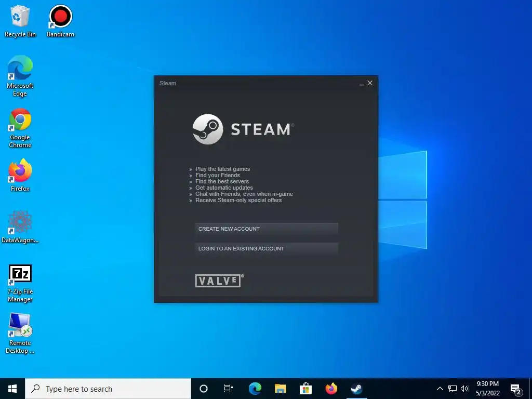
Task: Click the 'Find your Friends' text
Action: point(218,176)
